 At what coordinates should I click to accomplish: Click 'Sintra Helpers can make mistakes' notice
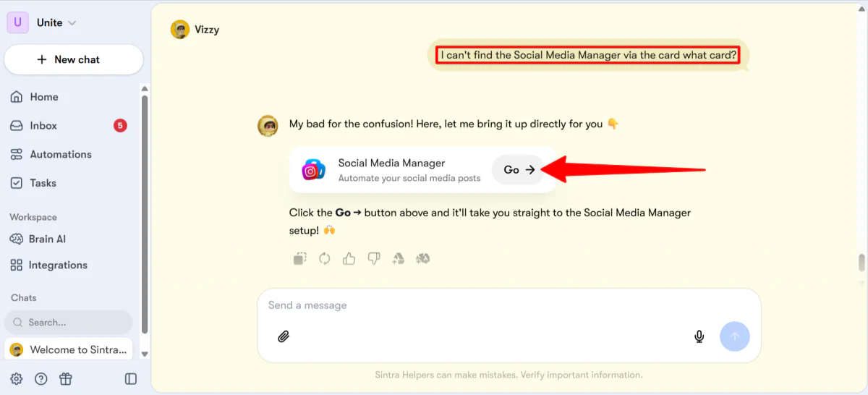pyautogui.click(x=509, y=375)
